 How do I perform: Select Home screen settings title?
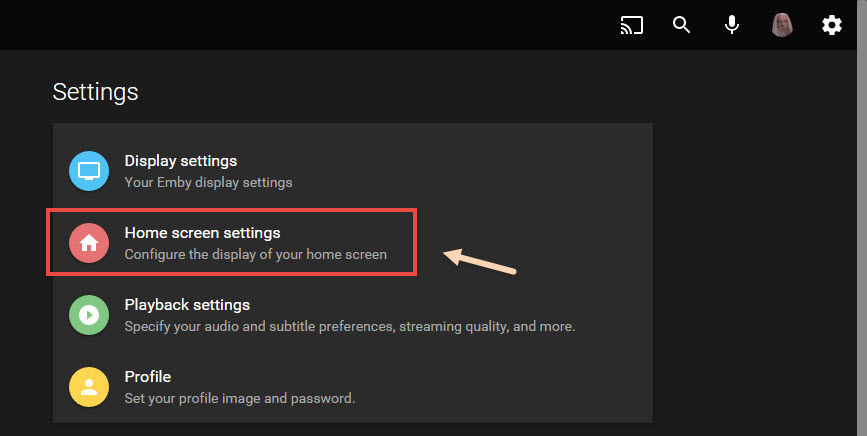pyautogui.click(x=202, y=233)
